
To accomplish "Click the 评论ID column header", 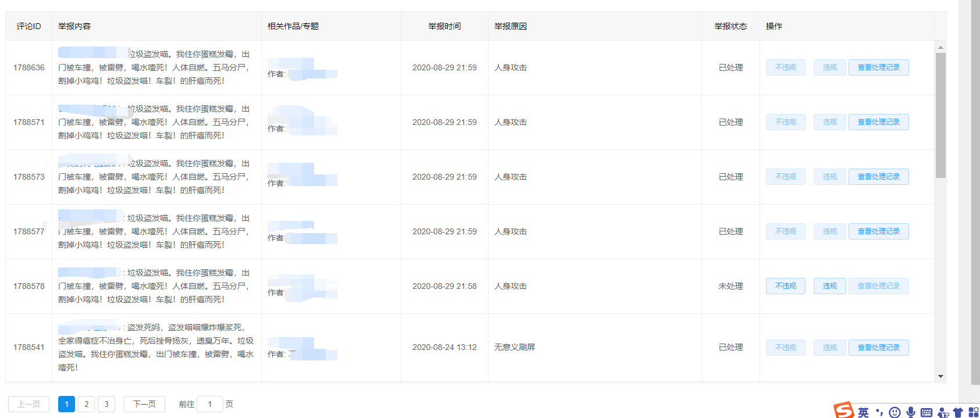I will [28, 26].
